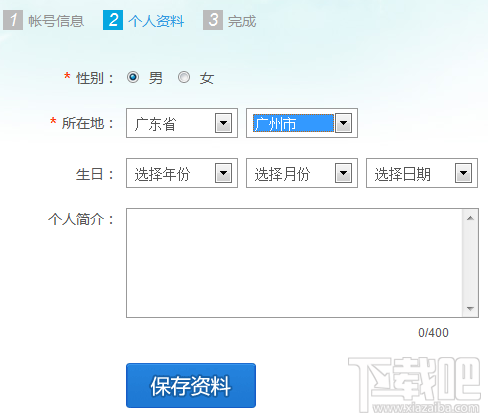Open the 广东省 province dropdown arrow

pyautogui.click(x=223, y=123)
